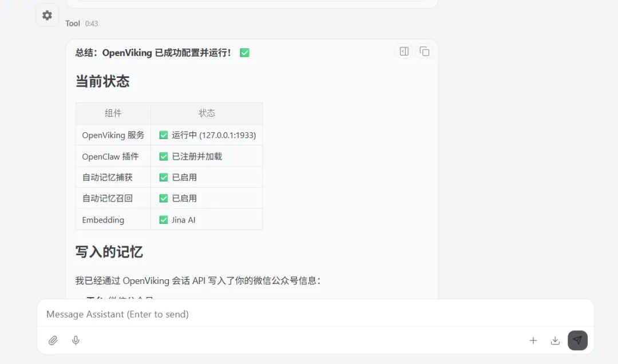Click the green check next to 总结 heading
Image resolution: width=618 pixels, height=364 pixels.
click(x=244, y=53)
